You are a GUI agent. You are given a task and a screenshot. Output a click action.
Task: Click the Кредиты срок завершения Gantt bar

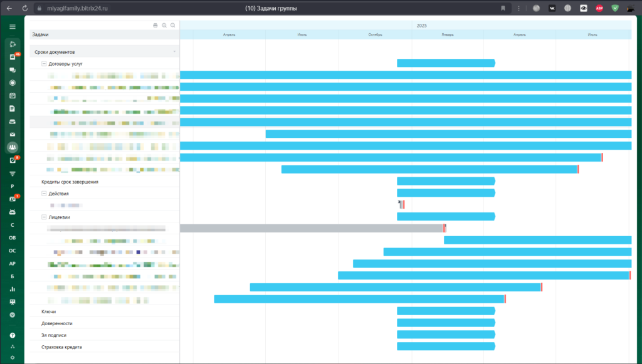[x=446, y=182]
